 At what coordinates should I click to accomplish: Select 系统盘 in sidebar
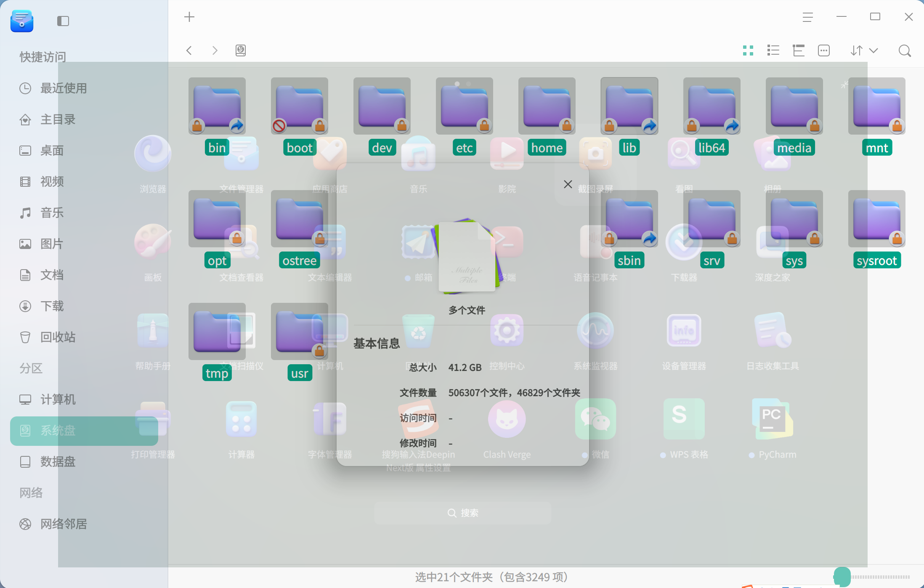pyautogui.click(x=84, y=431)
